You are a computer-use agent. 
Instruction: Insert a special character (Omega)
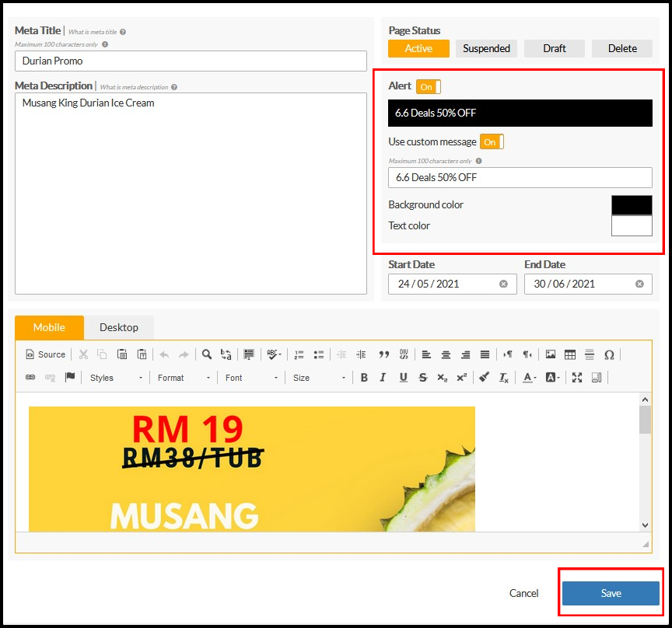(x=609, y=354)
